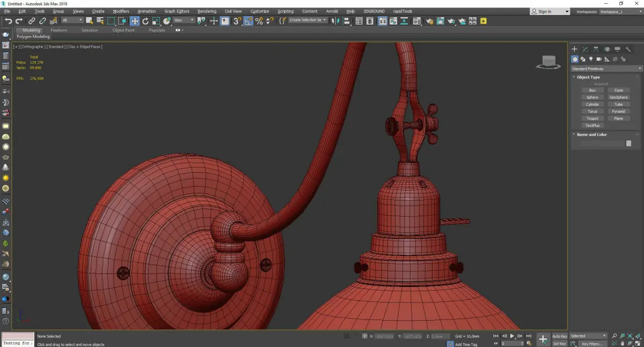Open the Utilities wrench panel icon
This screenshot has width=644, height=347.
(x=628, y=49)
